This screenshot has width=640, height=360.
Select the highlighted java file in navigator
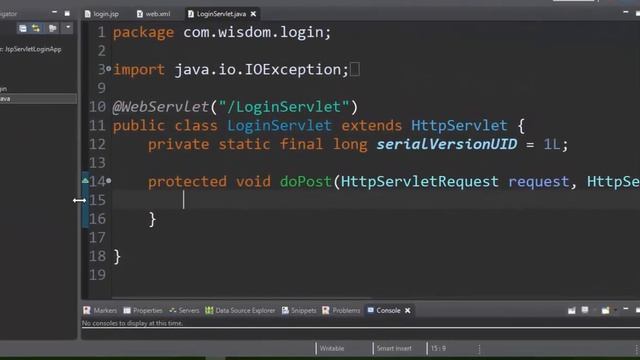click(x=38, y=99)
